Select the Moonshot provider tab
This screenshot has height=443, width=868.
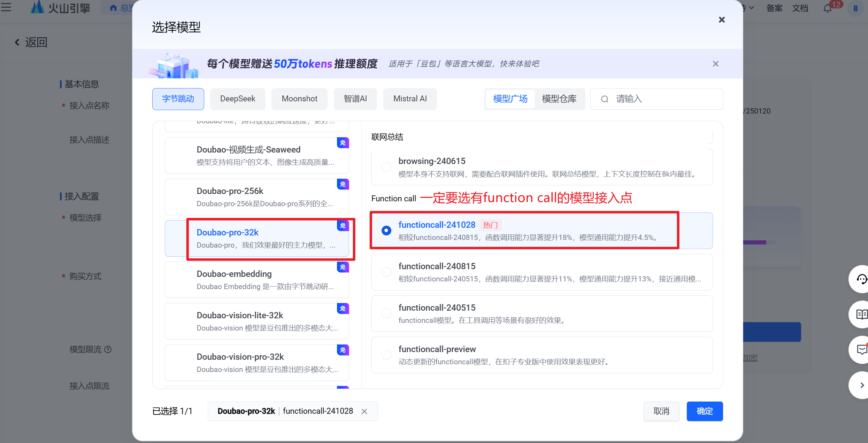[x=299, y=99]
